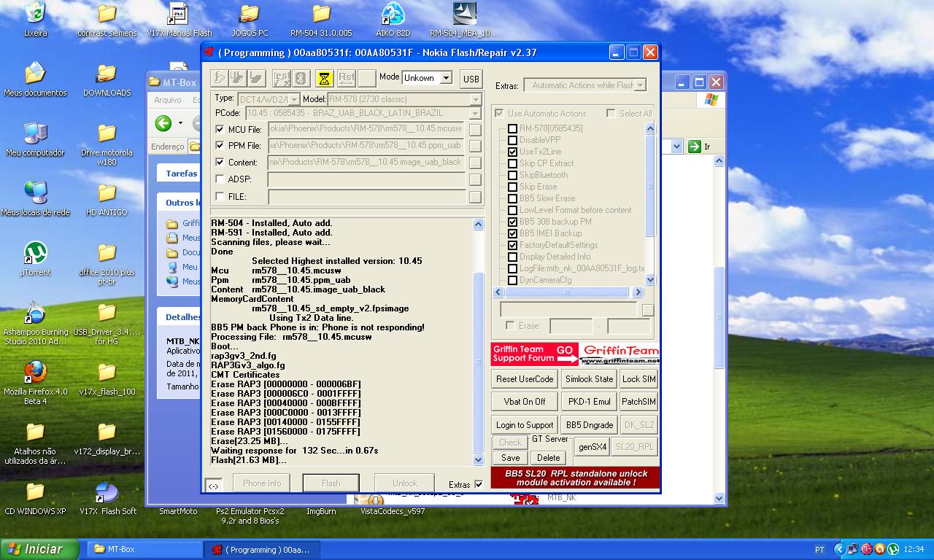Open the Lixeira recycle bin desktop icon
Viewport: 934px width, 560px height.
35,20
